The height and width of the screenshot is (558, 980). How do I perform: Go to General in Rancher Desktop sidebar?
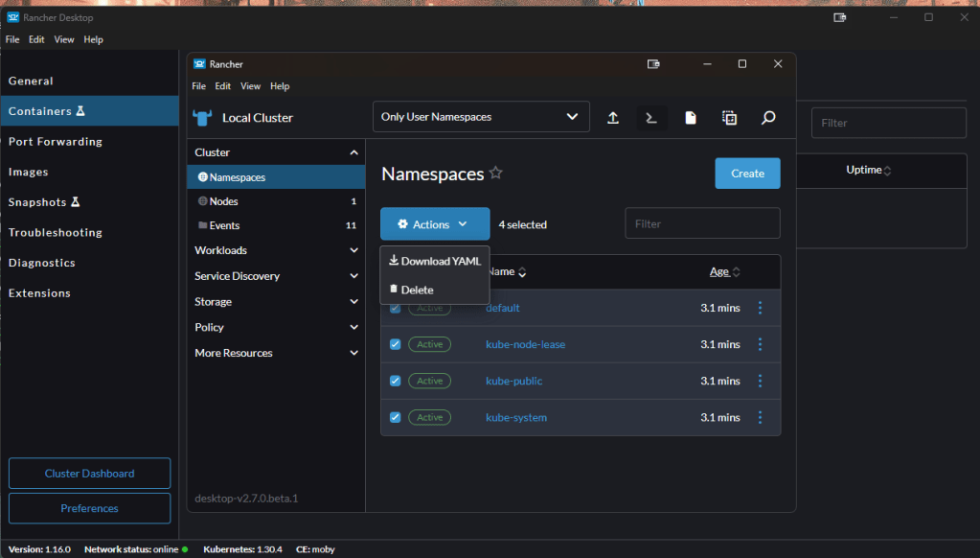point(89,81)
